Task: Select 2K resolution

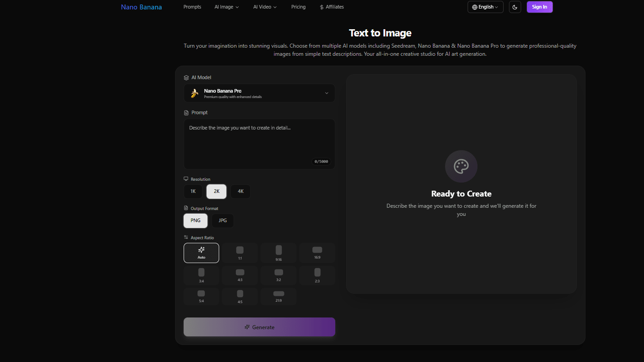Action: (x=216, y=191)
